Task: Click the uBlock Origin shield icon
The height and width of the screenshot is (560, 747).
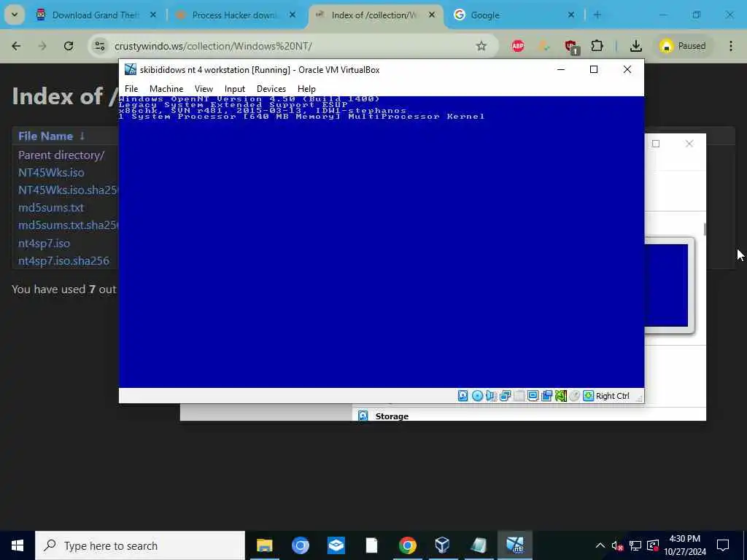Action: 571,46
